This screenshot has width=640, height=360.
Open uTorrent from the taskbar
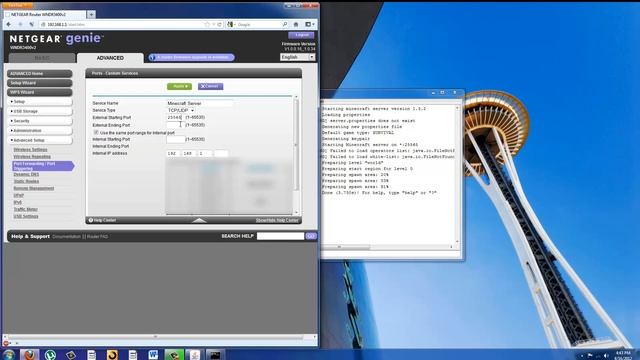click(x=50, y=355)
